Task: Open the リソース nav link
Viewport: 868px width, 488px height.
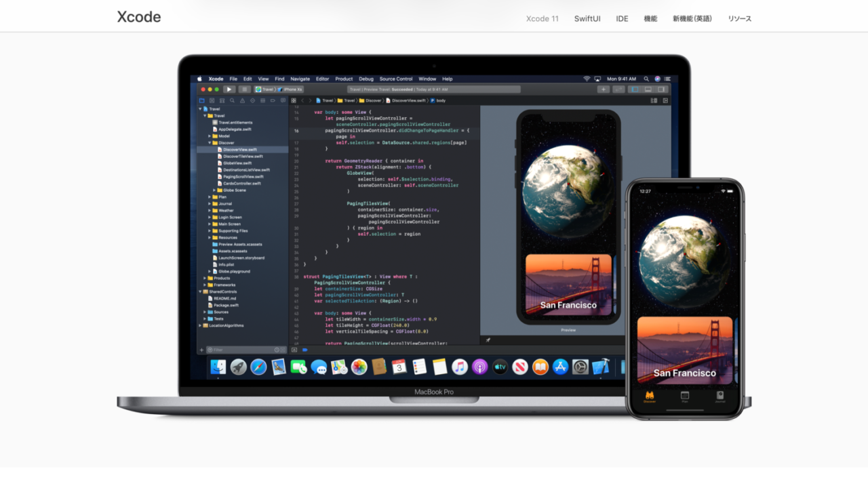Action: point(740,18)
